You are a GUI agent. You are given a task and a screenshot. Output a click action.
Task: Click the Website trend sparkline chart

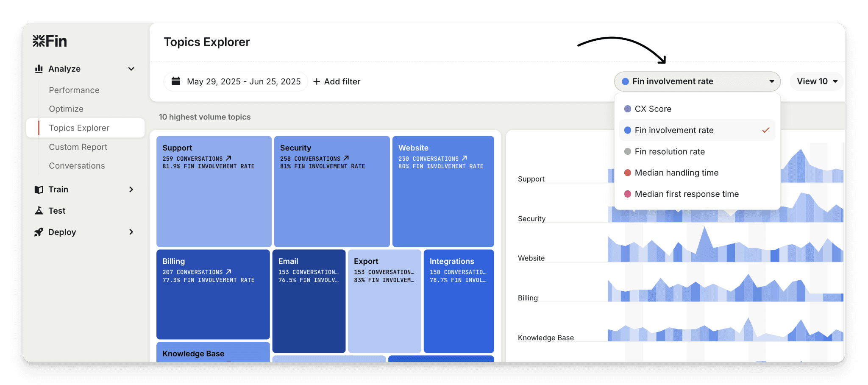[725, 245]
